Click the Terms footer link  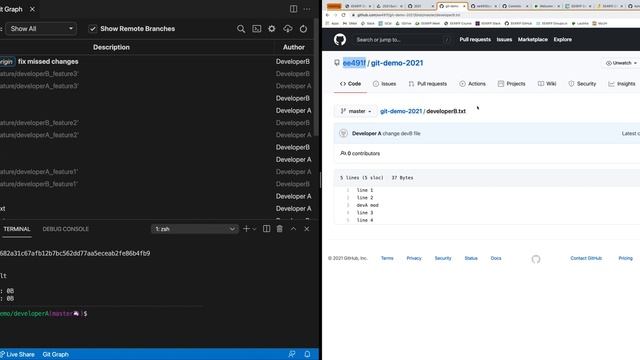(x=387, y=258)
